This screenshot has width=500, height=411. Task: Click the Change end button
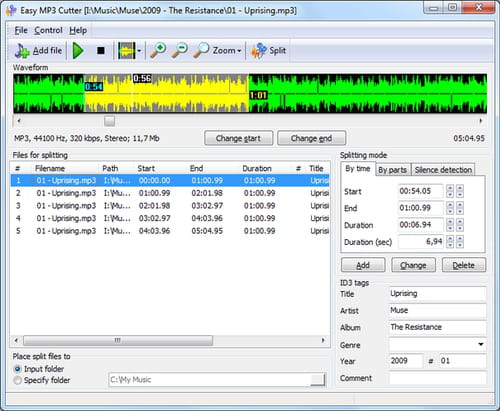[x=311, y=138]
